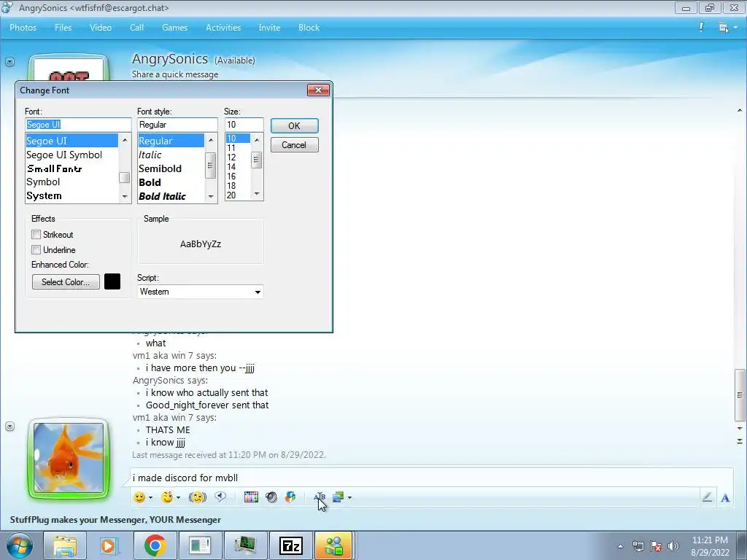Confirm font with OK button
The width and height of the screenshot is (747, 560).
295,125
